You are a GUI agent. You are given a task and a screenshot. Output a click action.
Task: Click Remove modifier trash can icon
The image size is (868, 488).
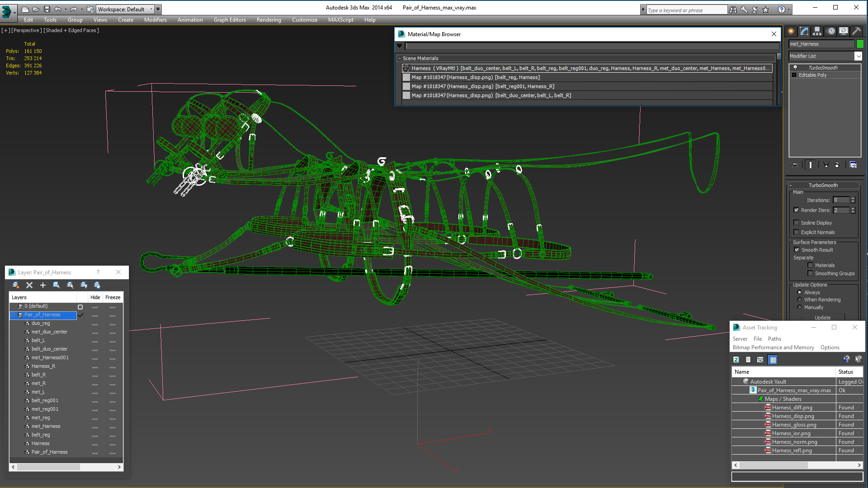(x=837, y=165)
